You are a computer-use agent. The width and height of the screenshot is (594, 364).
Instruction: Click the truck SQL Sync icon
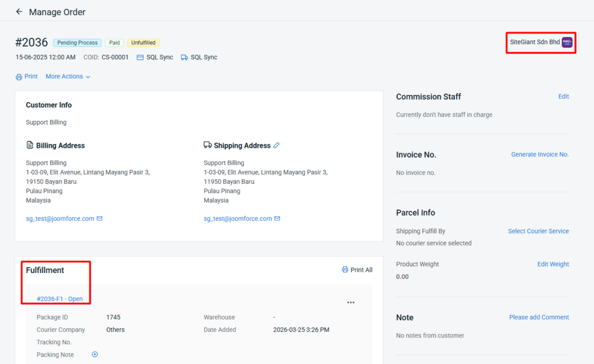click(184, 57)
